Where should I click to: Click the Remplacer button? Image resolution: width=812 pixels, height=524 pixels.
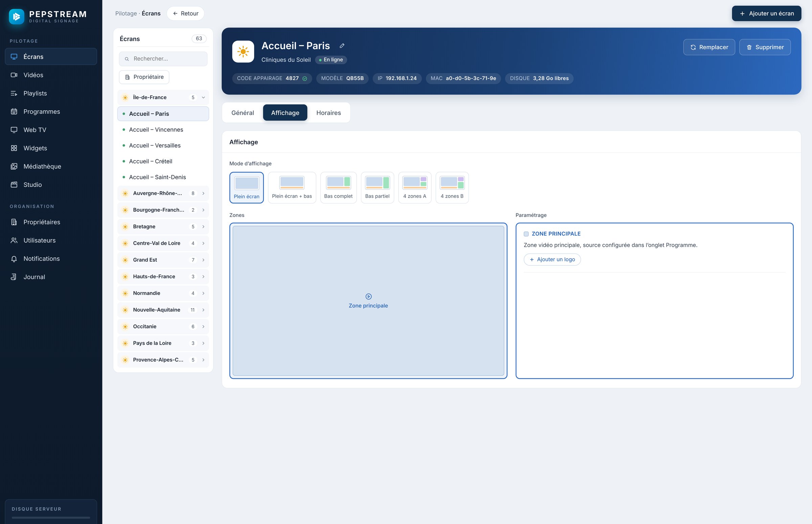(709, 47)
